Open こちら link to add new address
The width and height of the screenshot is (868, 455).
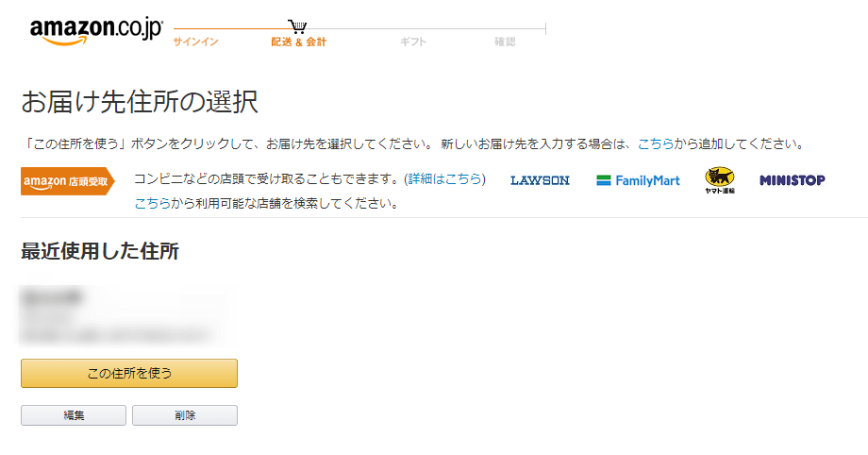coord(656,144)
